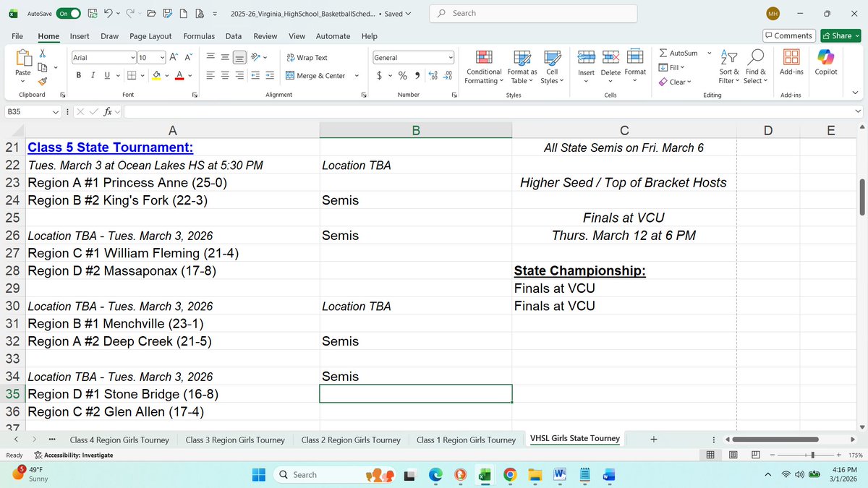Switch to the Formulas ribbon tab
This screenshot has height=488, width=868.
198,36
